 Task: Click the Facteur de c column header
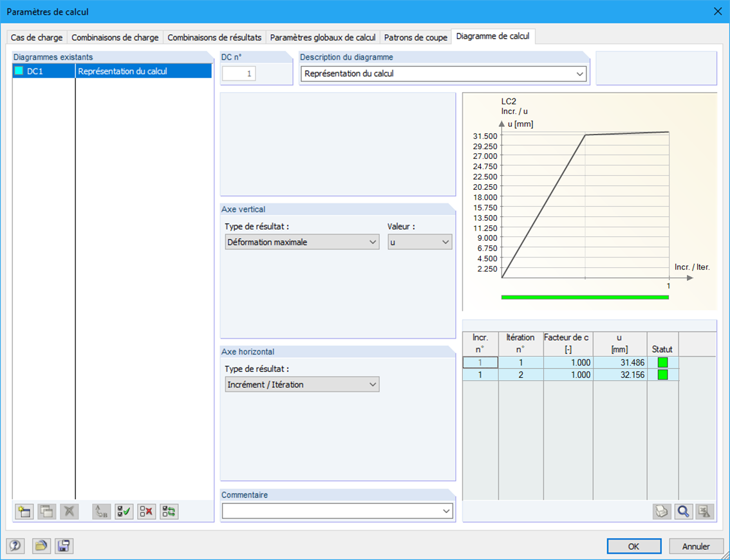tap(568, 344)
